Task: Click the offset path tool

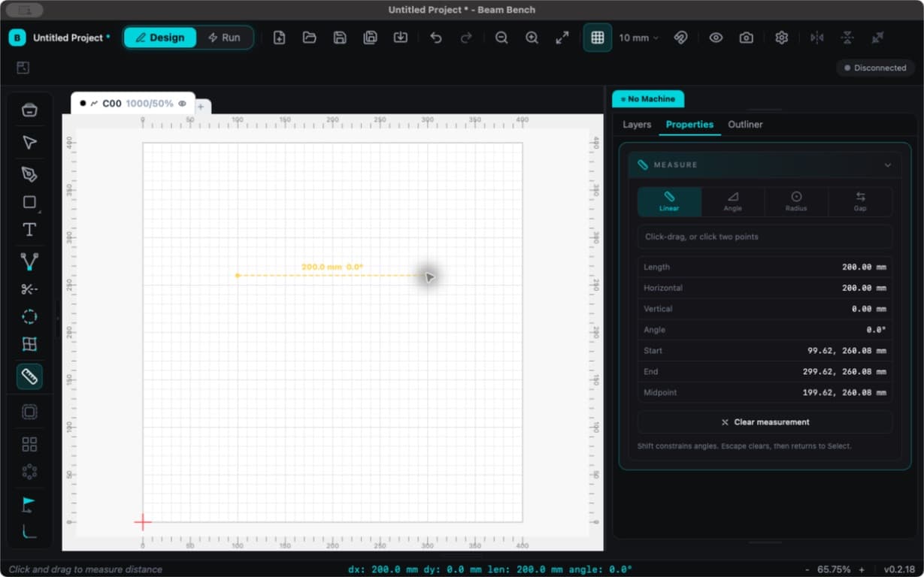Action: click(29, 412)
